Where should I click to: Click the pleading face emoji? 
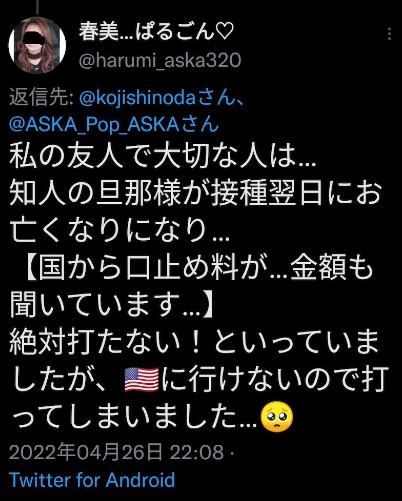tap(276, 416)
